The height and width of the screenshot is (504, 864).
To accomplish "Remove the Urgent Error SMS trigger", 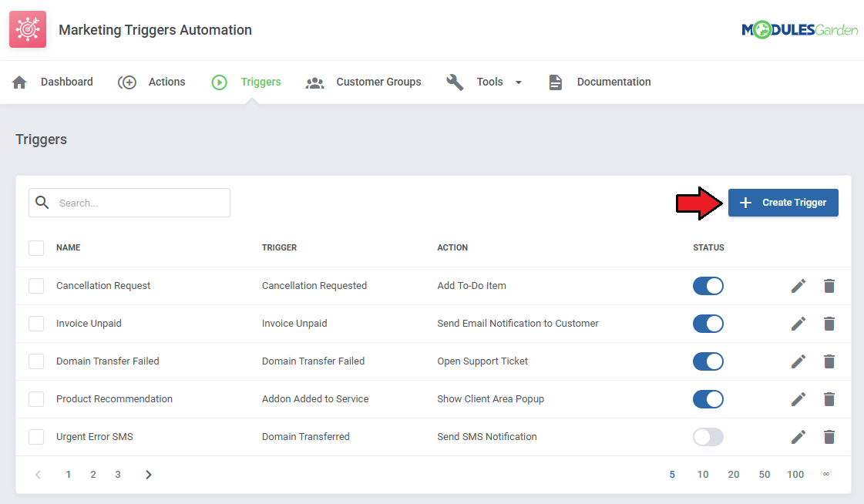I will click(x=829, y=437).
